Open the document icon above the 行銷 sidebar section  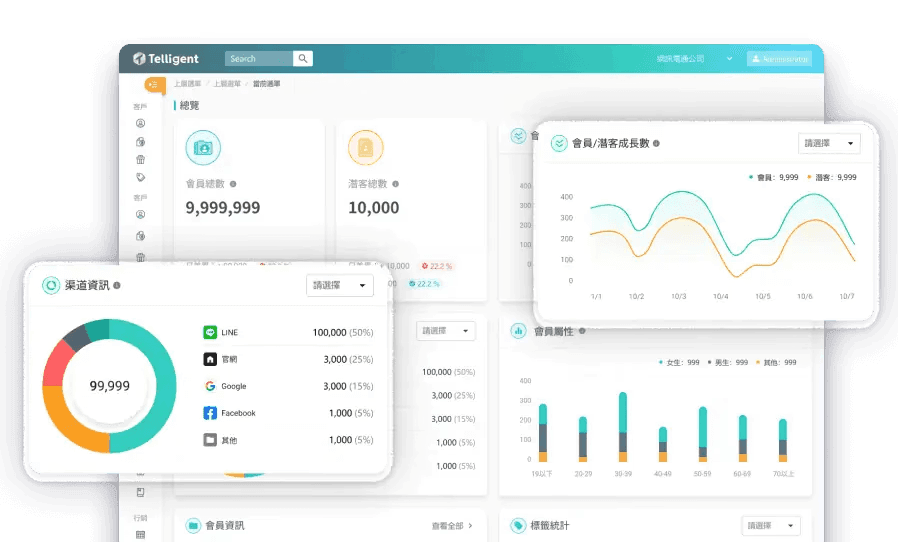tap(140, 492)
